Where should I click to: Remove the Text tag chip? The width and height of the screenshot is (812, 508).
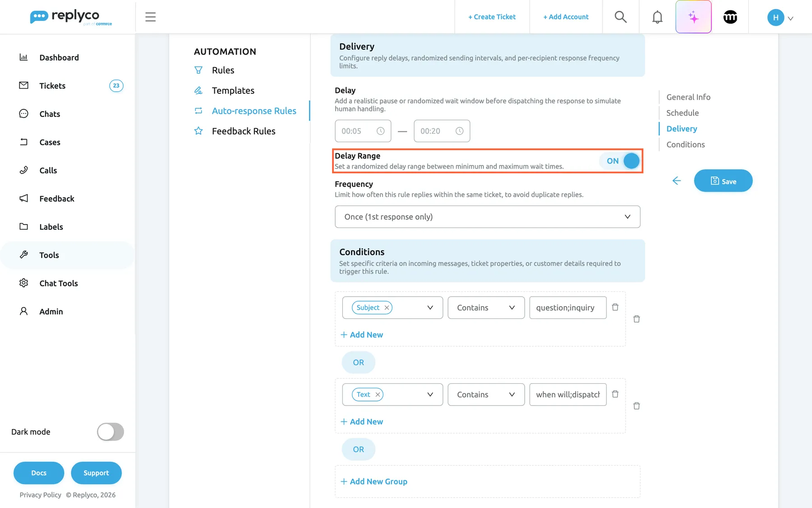(378, 395)
